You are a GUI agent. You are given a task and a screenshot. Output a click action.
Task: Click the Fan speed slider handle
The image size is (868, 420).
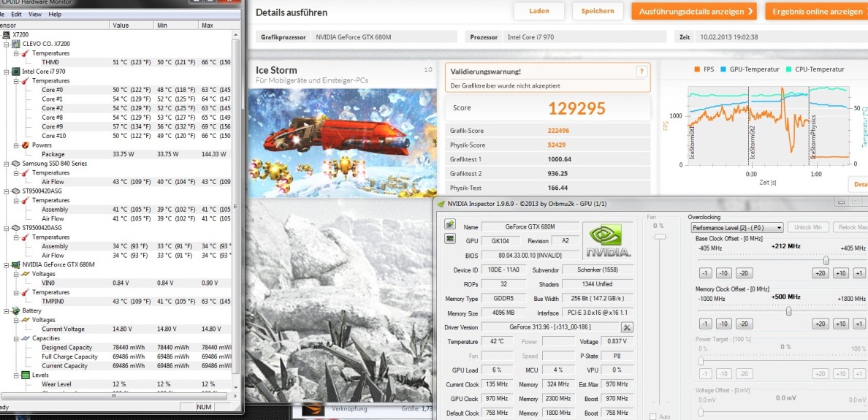click(659, 237)
